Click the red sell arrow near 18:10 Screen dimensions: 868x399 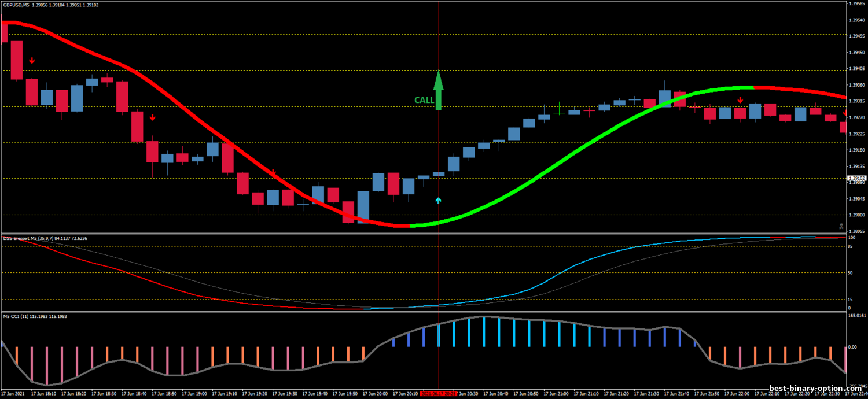32,60
